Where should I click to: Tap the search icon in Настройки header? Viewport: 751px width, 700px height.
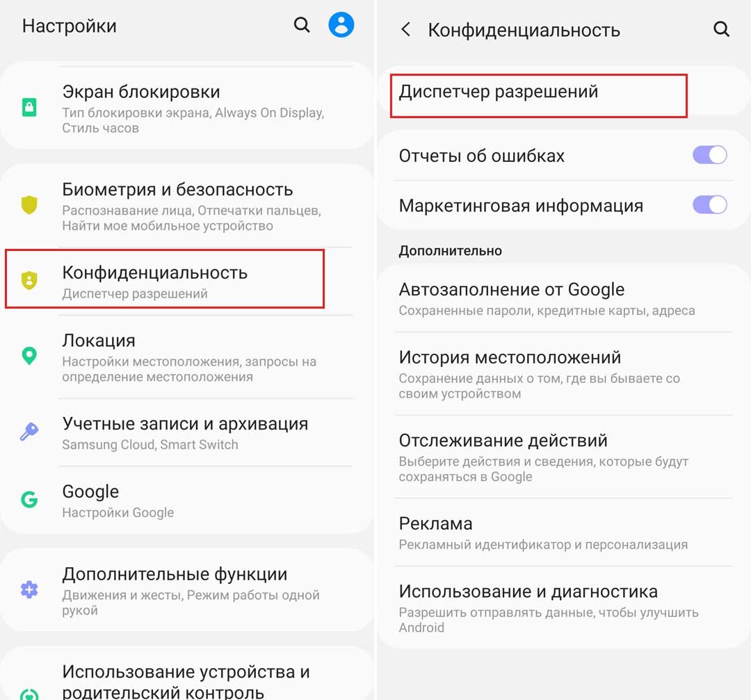pyautogui.click(x=302, y=26)
